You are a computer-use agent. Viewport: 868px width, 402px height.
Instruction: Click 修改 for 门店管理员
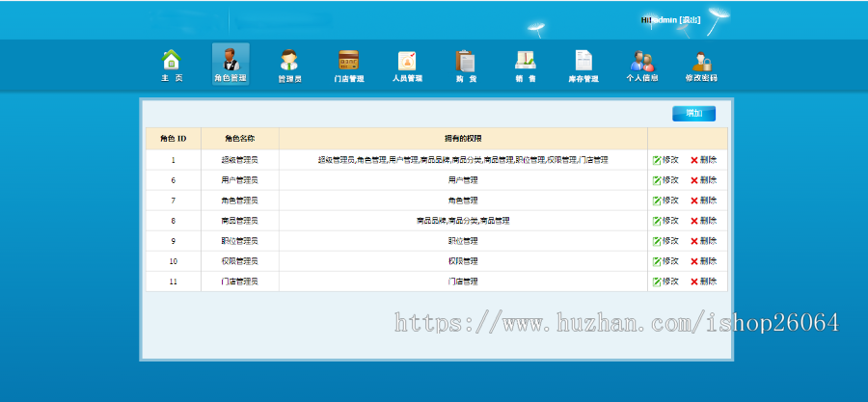665,281
